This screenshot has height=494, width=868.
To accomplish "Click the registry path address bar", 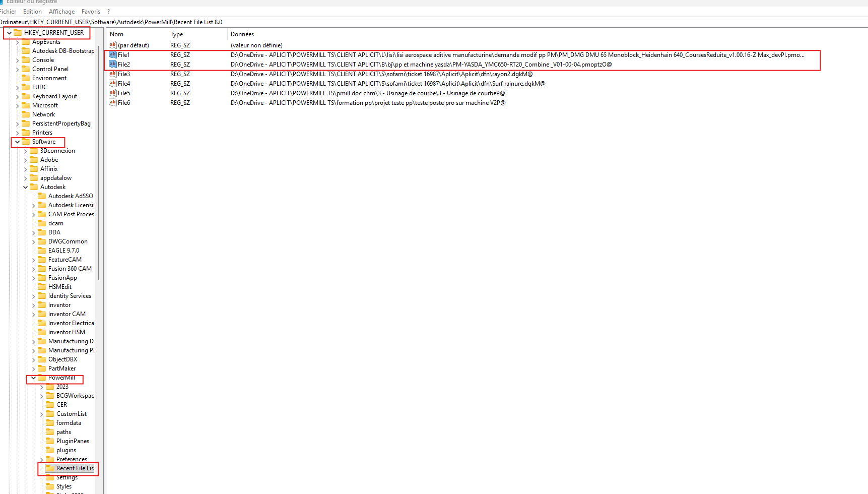I will click(353, 22).
